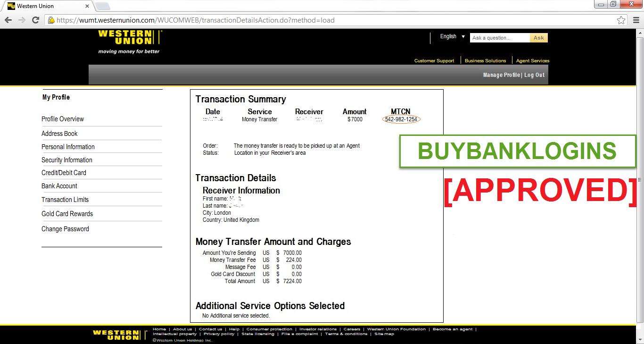The height and width of the screenshot is (344, 644).
Task: Open Gold Card Rewards page
Action: tap(67, 214)
